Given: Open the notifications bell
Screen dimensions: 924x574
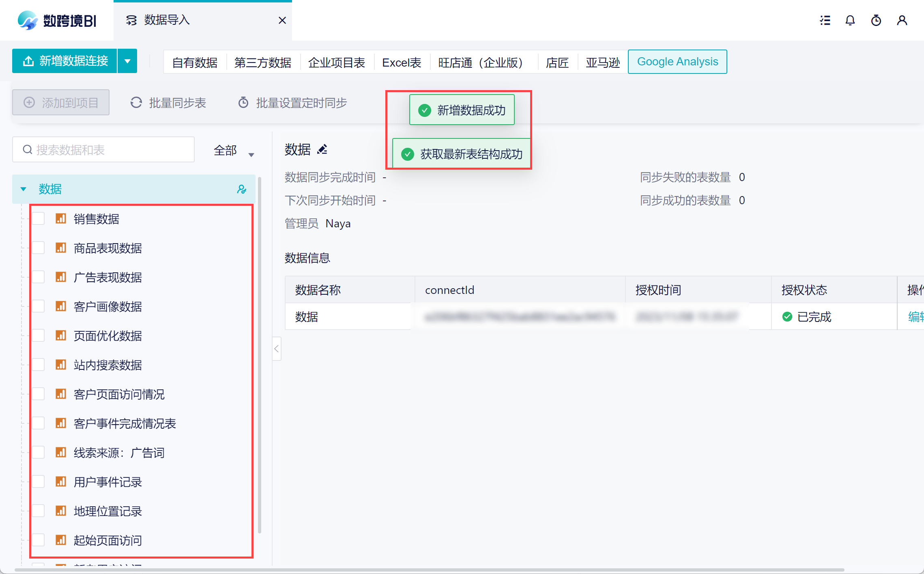Looking at the screenshot, I should click(x=850, y=20).
